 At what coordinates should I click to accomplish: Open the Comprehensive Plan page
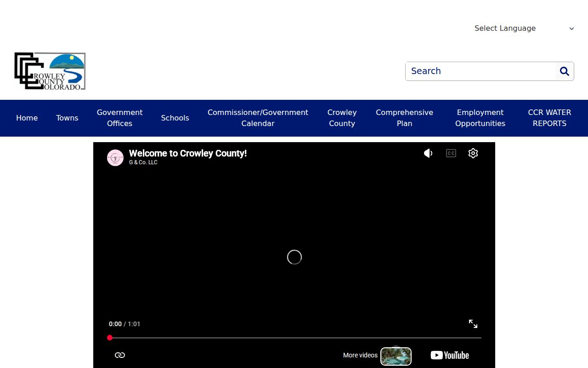tap(405, 118)
